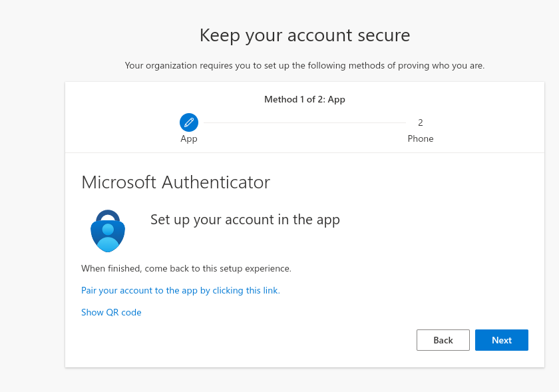This screenshot has width=559, height=392.
Task: Click the blue pencil step icon
Action: (189, 122)
